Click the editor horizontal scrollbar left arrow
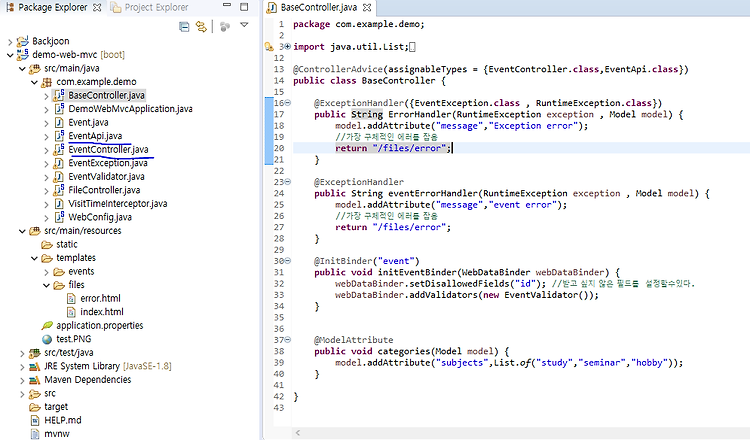The height and width of the screenshot is (440, 750). [x=298, y=433]
